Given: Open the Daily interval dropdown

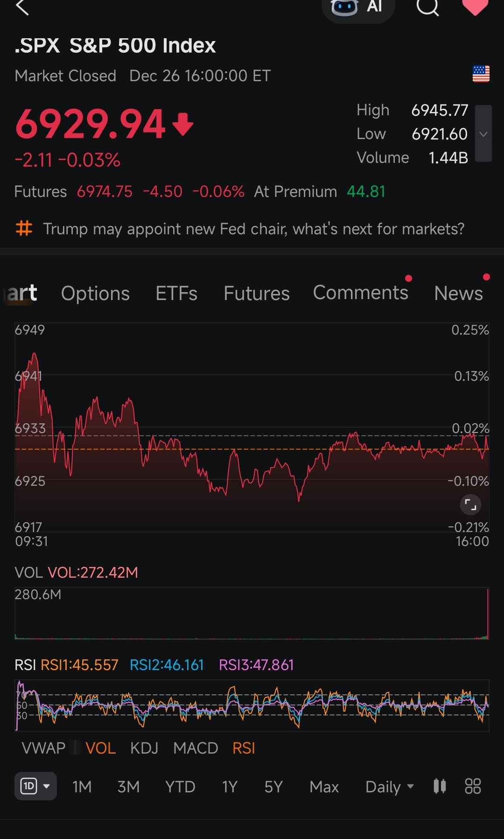Looking at the screenshot, I should 390,787.
